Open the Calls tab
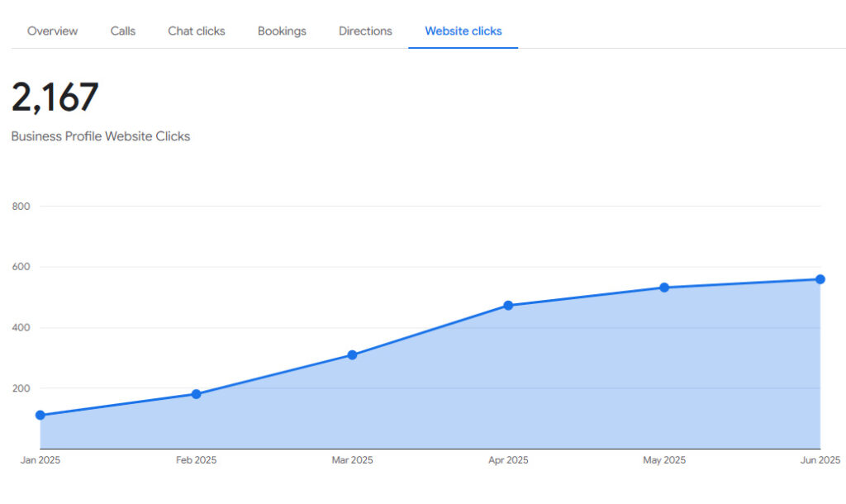Image resolution: width=846 pixels, height=504 pixels. point(123,31)
